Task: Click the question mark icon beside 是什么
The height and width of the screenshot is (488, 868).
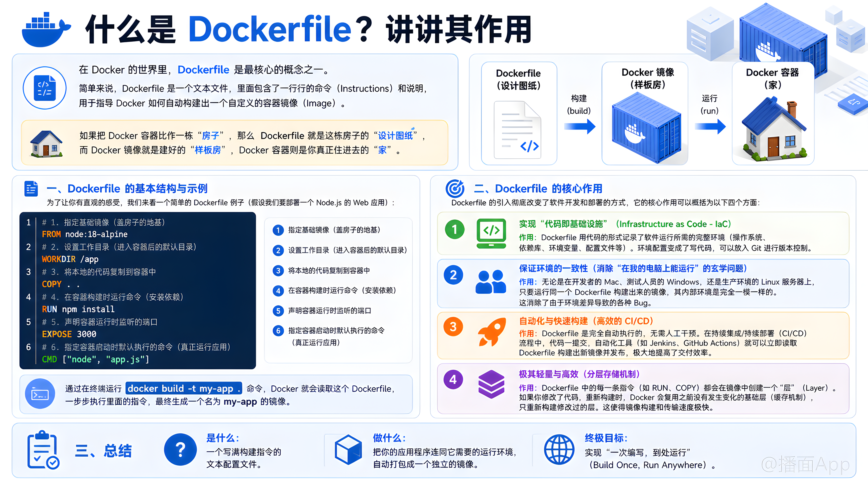Action: click(180, 450)
